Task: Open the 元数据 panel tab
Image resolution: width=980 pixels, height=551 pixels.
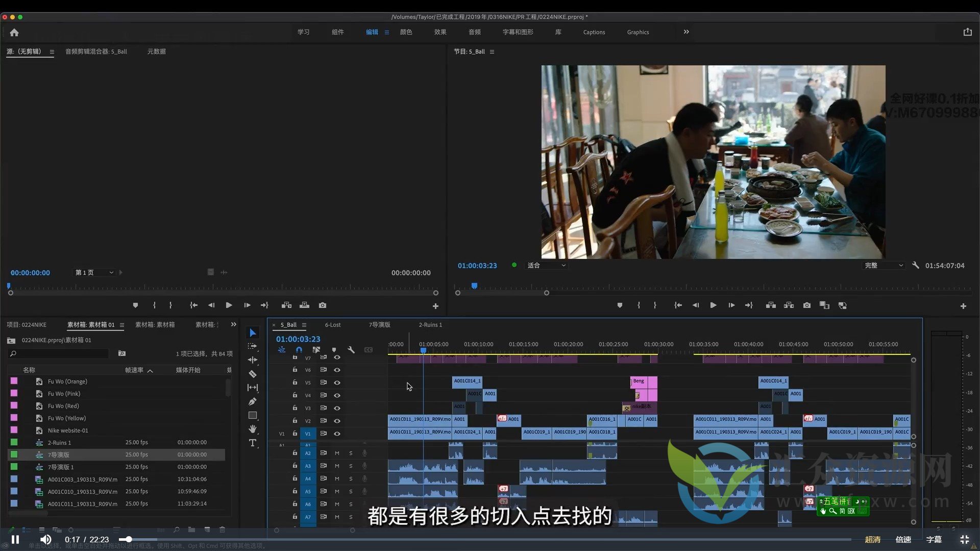Action: click(x=157, y=52)
